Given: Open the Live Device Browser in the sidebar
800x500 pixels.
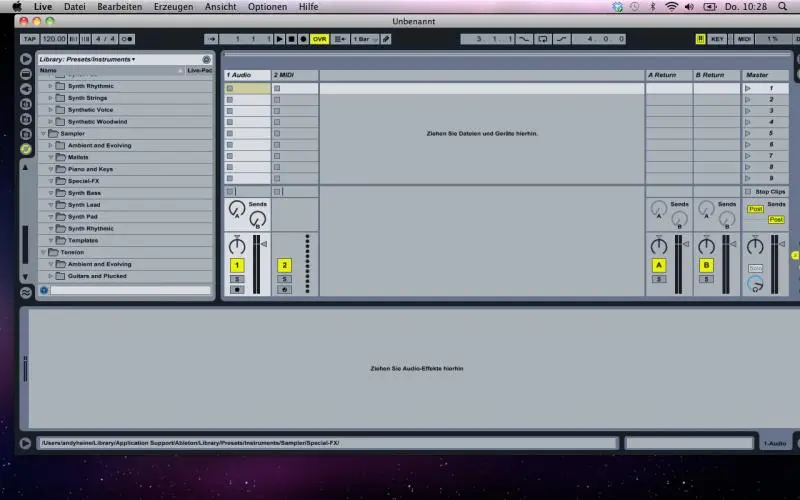Looking at the screenshot, I should (x=26, y=60).
